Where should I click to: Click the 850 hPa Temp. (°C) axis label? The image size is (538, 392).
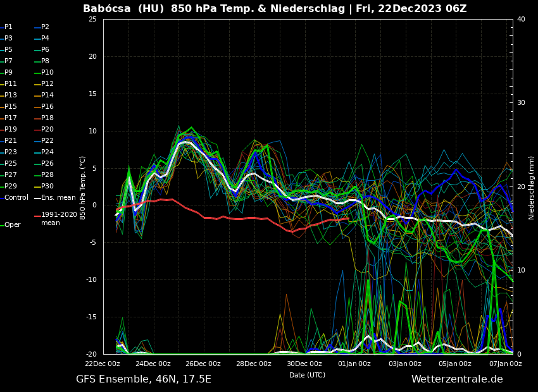(x=83, y=187)
